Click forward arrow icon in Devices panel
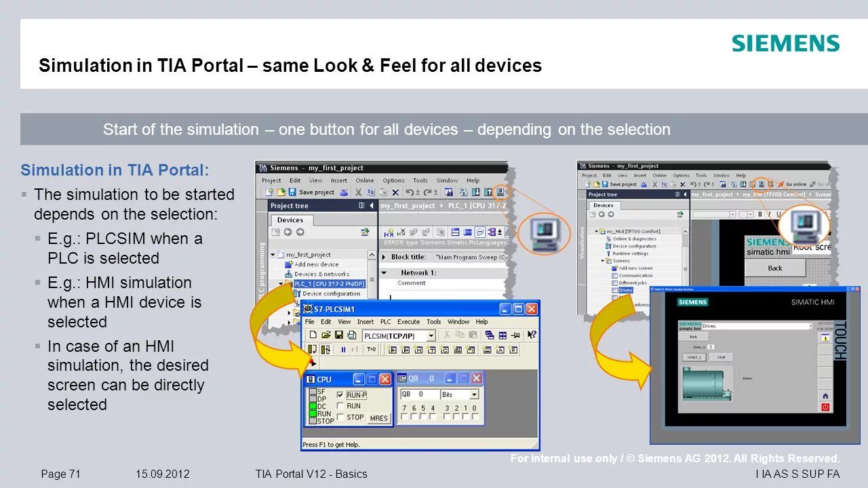This screenshot has width=868, height=488. pos(300,232)
